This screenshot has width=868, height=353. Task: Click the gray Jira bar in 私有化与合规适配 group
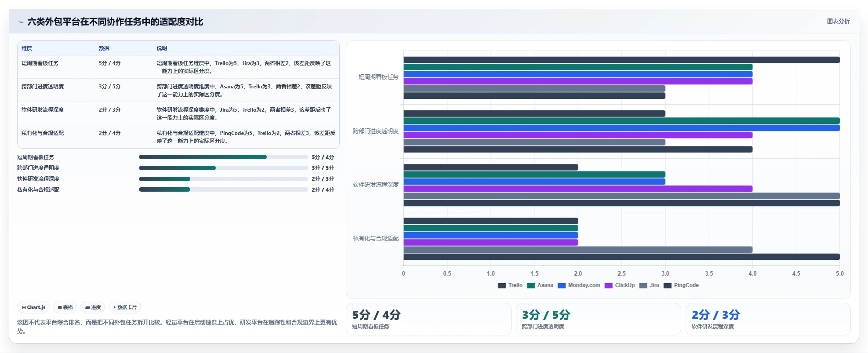(x=578, y=250)
